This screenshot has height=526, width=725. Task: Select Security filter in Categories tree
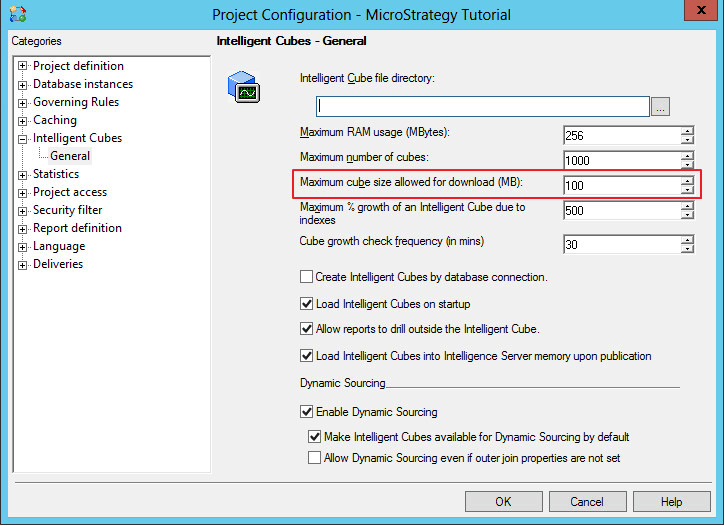click(x=68, y=210)
